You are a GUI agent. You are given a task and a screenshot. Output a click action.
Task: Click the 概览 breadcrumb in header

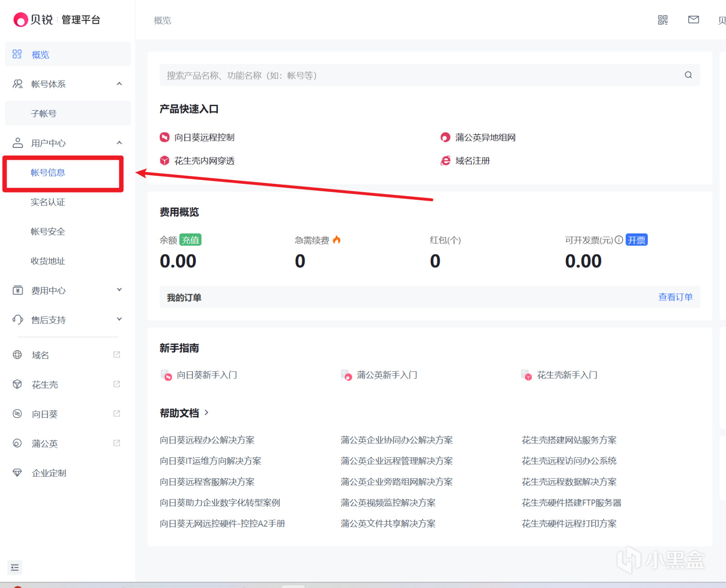(x=162, y=20)
